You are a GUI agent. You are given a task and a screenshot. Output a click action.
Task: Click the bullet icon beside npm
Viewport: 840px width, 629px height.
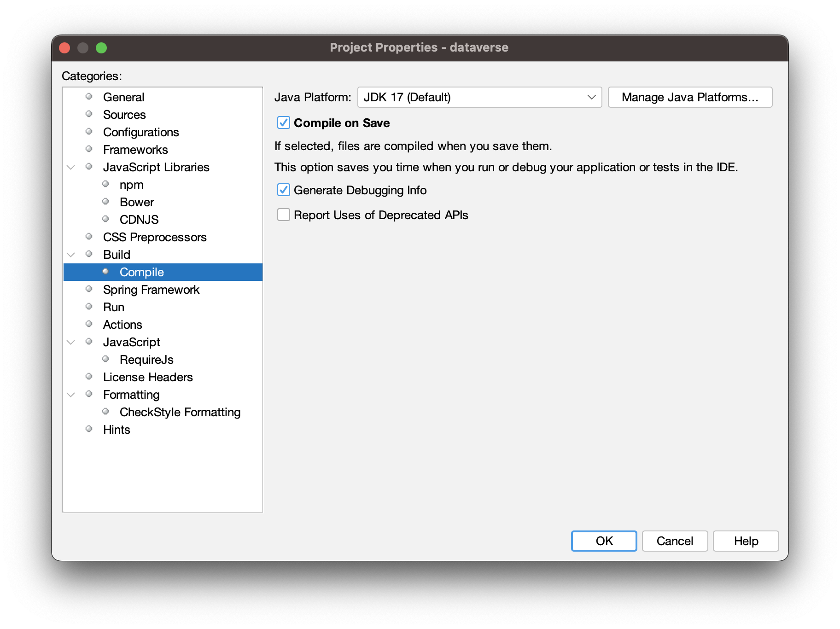tap(105, 184)
